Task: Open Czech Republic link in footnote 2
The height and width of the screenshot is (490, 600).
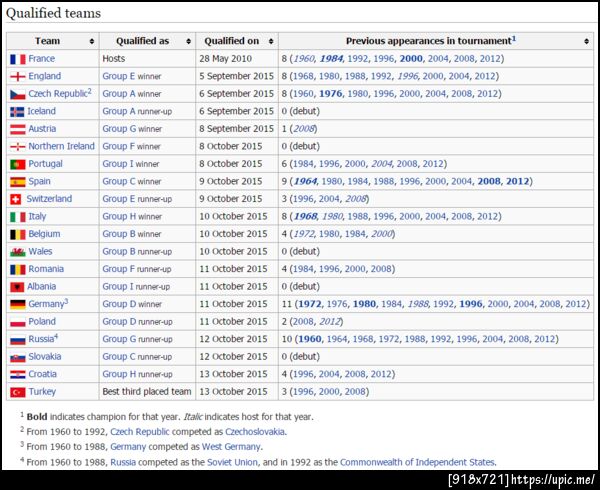Action: point(140,432)
